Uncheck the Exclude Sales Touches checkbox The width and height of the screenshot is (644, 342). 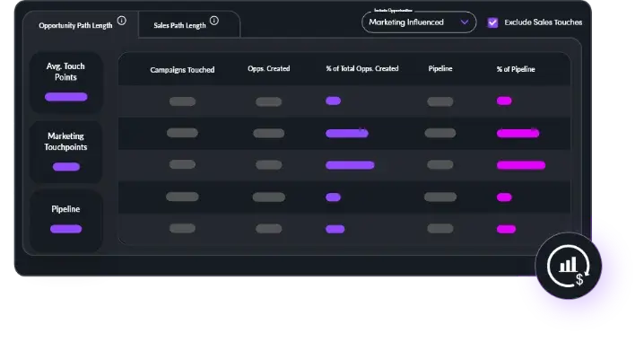492,22
